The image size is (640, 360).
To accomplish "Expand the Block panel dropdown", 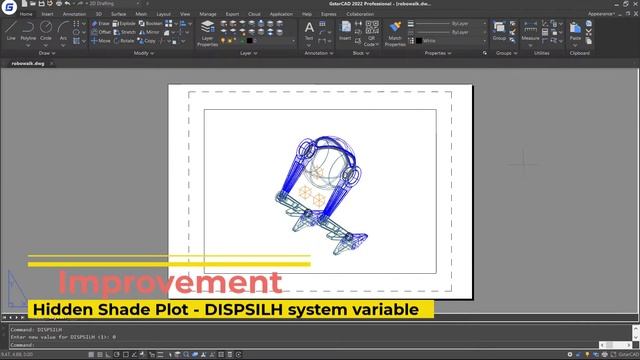I will (361, 53).
